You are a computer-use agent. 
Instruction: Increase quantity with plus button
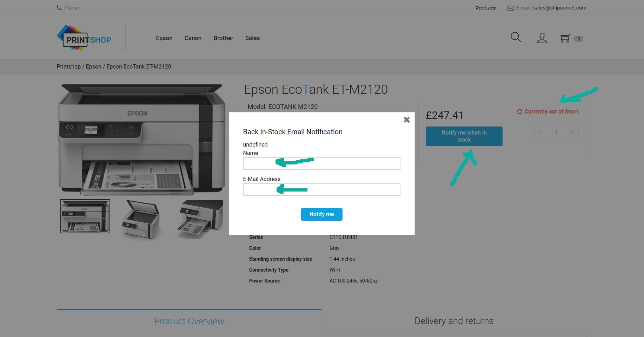(x=573, y=133)
